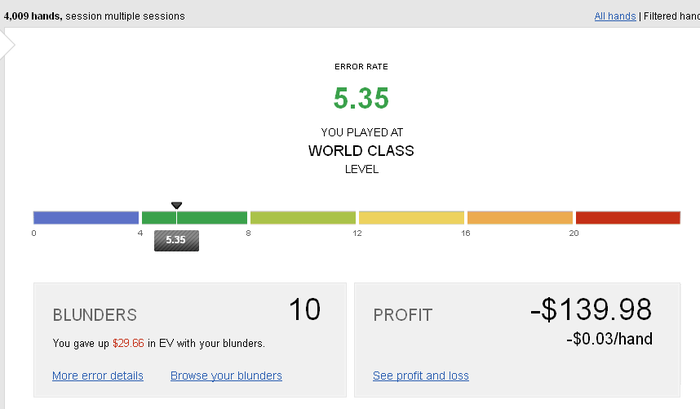Click the yellow segment of the error bar
The width and height of the screenshot is (700, 409).
pos(411,217)
